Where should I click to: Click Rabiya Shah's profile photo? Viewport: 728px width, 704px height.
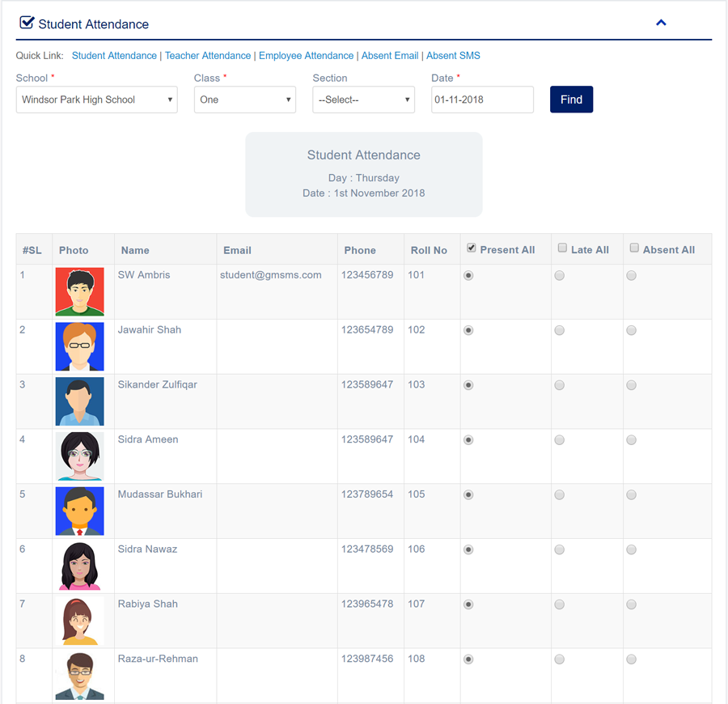point(79,620)
